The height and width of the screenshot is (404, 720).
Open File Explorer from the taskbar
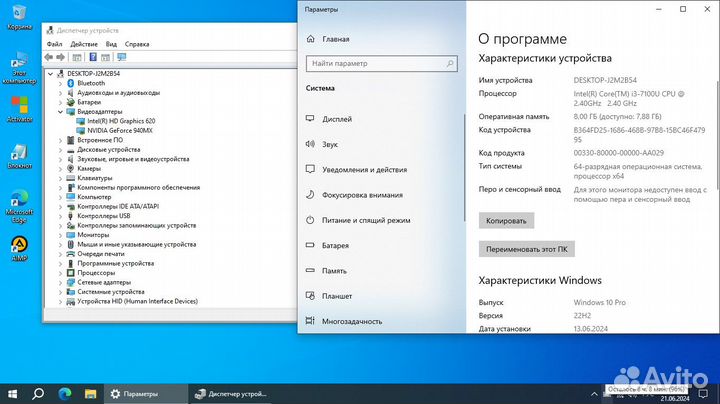[x=90, y=394]
